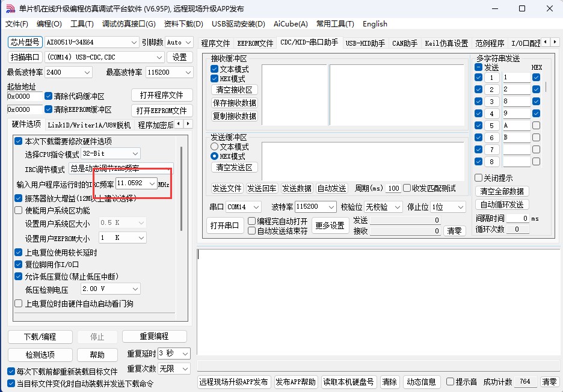Enable HEX checkbox for multi-string row 5
563x392 pixels.
pos(536,125)
